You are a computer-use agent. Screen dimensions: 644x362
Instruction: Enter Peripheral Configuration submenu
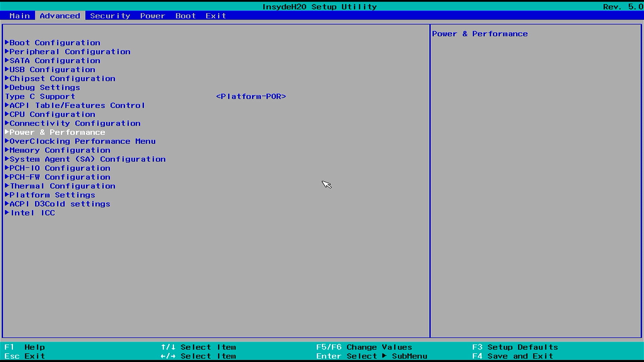click(x=70, y=52)
